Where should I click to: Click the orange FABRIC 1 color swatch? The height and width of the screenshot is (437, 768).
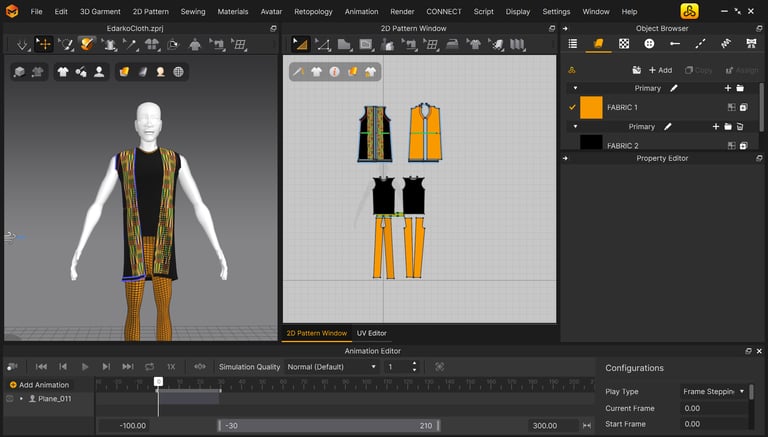point(591,107)
